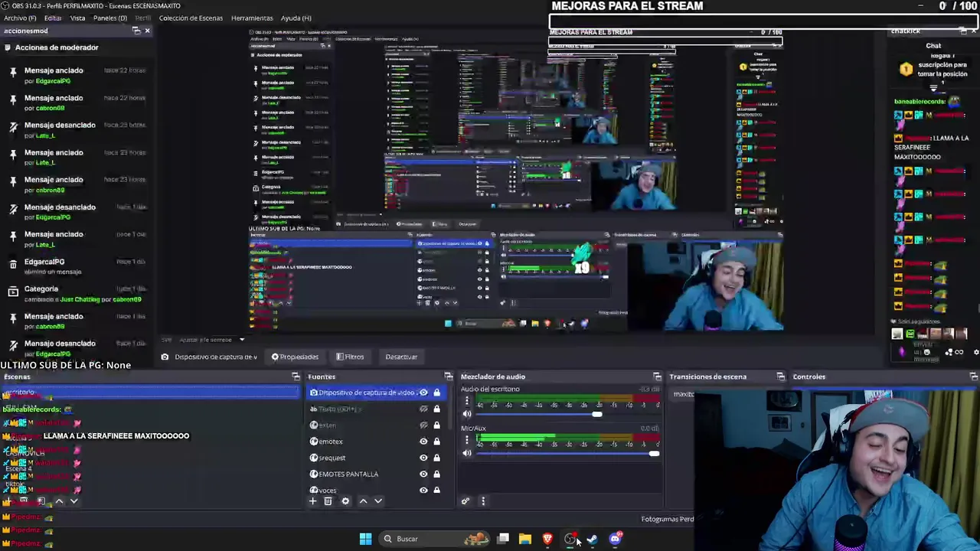
Task: Open advanced audio properties gear icon
Action: 465,501
